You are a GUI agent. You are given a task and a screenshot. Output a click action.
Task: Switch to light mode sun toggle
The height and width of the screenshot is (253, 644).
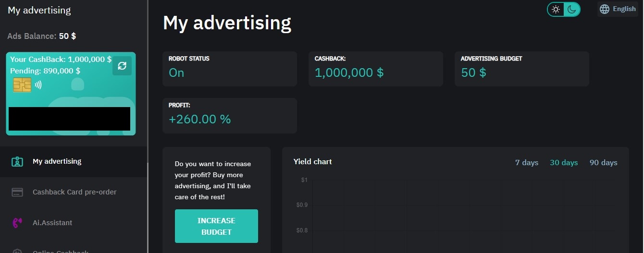556,9
